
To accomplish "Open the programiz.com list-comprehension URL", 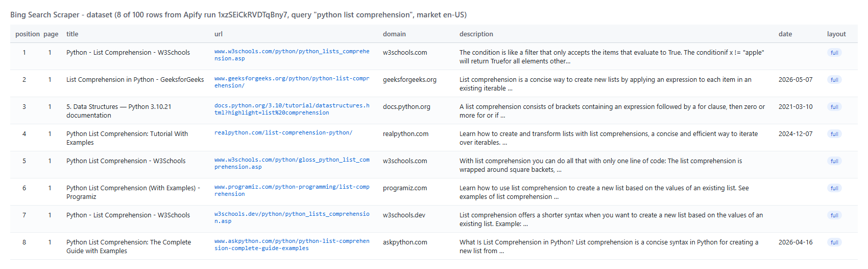I will coord(292,191).
